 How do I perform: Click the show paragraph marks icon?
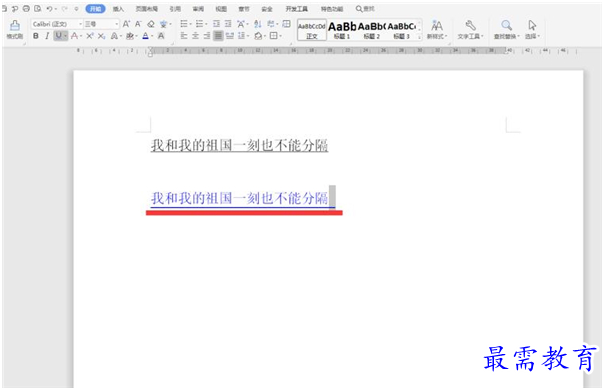tap(271, 24)
